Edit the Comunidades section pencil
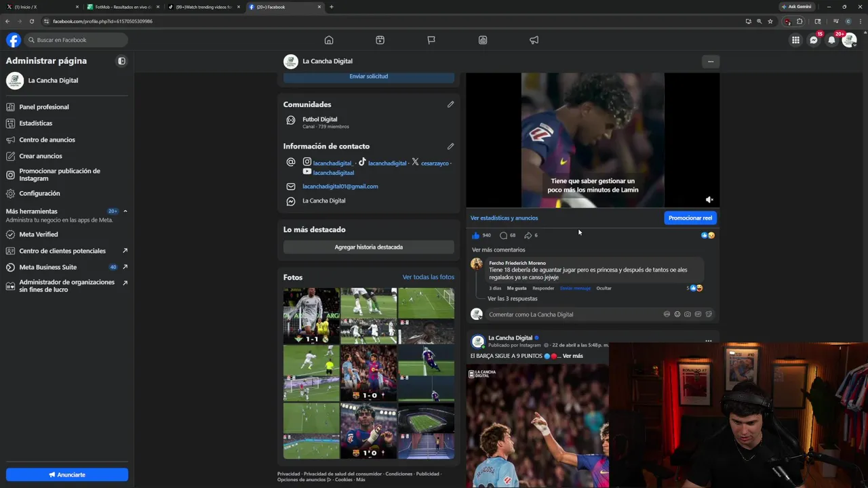 pos(450,104)
